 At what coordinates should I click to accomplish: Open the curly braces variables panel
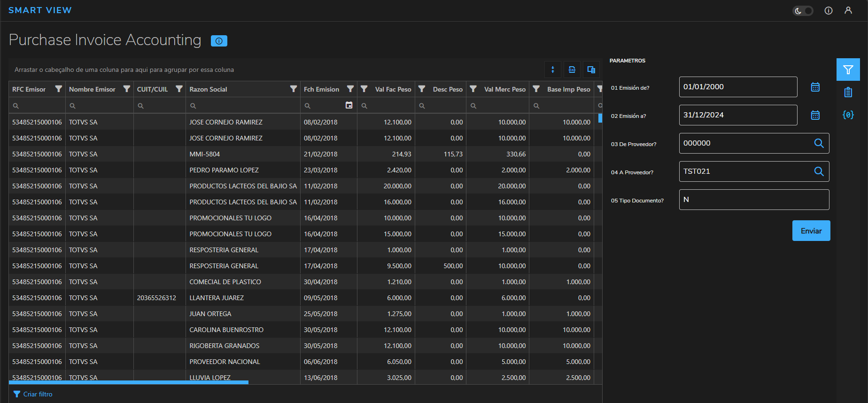click(x=848, y=115)
